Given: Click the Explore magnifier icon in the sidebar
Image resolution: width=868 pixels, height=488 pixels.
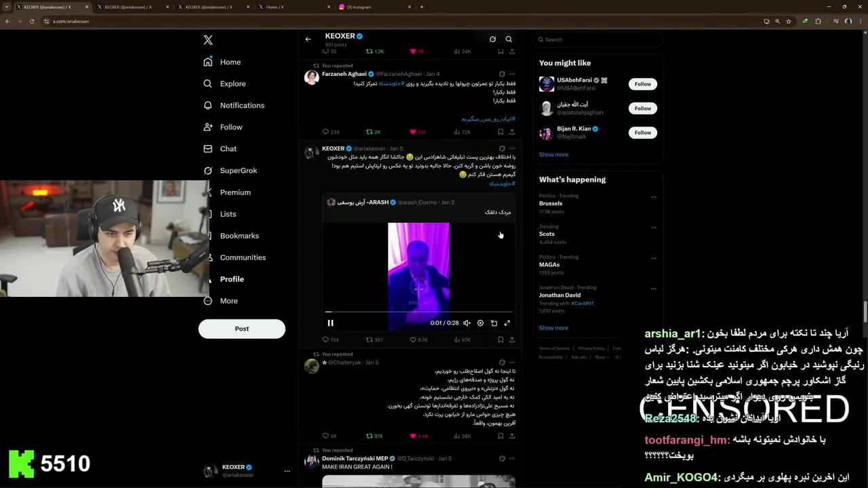Looking at the screenshot, I should (208, 83).
